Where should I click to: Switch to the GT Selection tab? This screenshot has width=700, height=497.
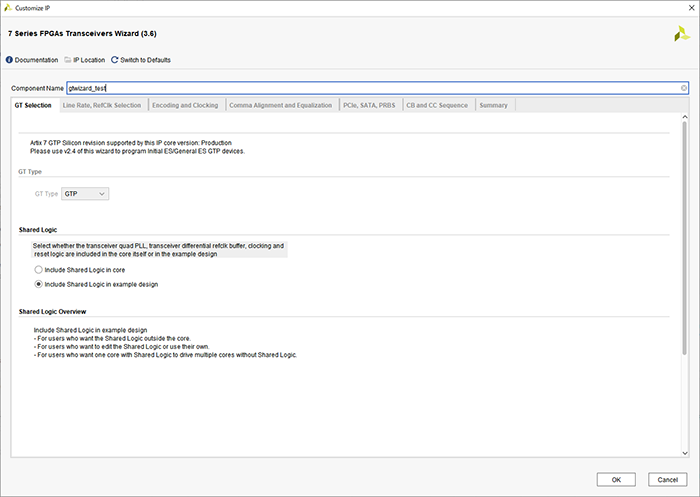(x=33, y=105)
